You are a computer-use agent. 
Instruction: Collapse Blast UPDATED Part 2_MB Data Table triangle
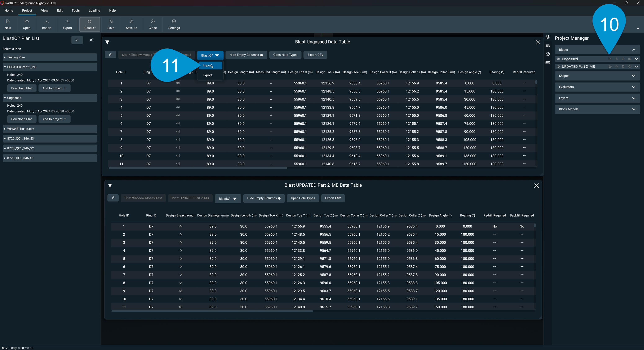coord(110,185)
